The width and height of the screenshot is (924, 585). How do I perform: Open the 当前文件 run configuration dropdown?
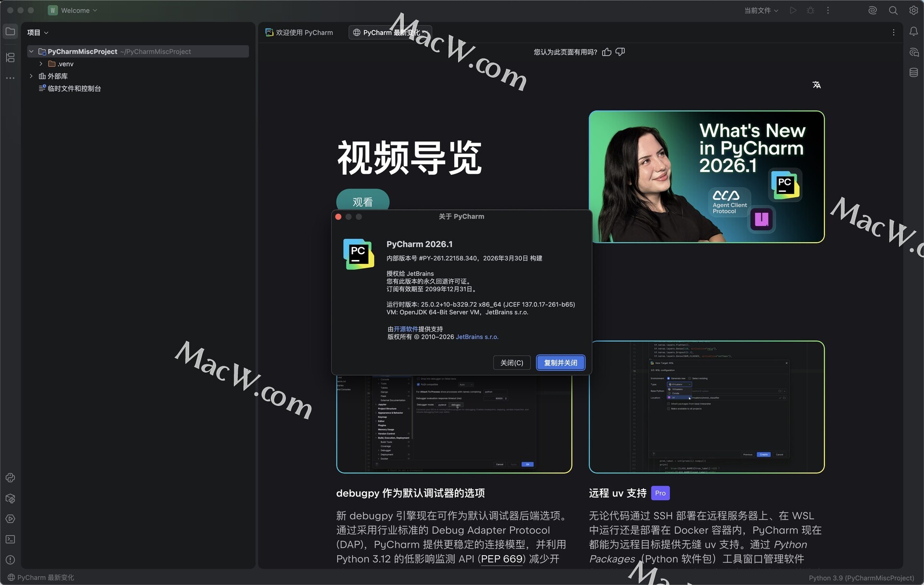[x=761, y=11]
